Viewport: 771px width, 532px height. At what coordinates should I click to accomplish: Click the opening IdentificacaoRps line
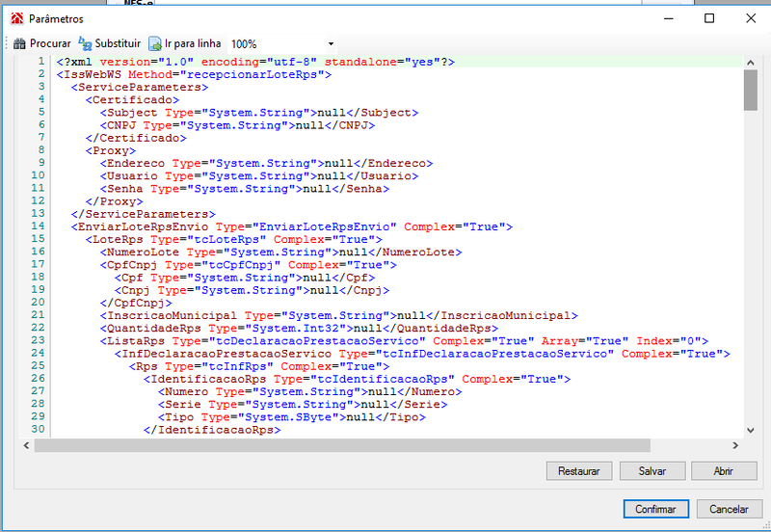click(357, 379)
